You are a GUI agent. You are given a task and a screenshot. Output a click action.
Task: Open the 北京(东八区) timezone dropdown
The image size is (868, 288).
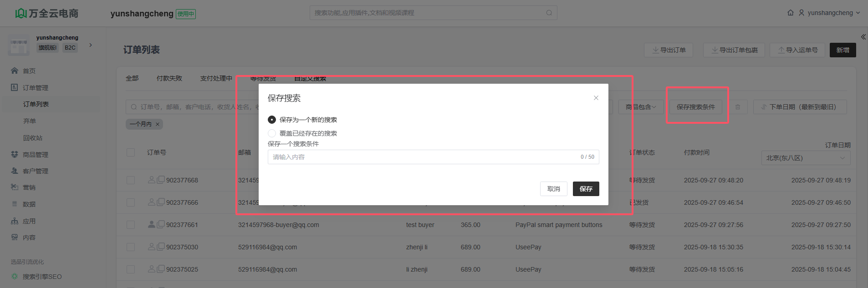point(805,158)
